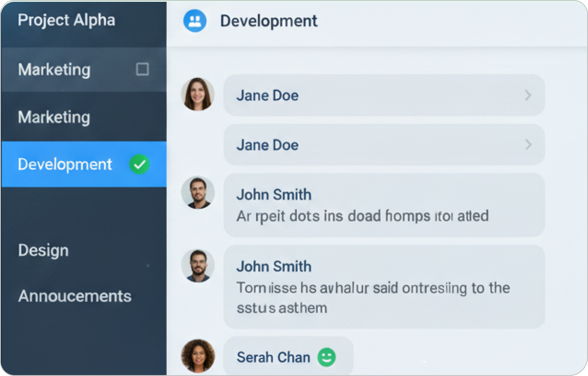Image resolution: width=588 pixels, height=376 pixels.
Task: Click Jane Doe's profile avatar
Action: click(x=198, y=94)
